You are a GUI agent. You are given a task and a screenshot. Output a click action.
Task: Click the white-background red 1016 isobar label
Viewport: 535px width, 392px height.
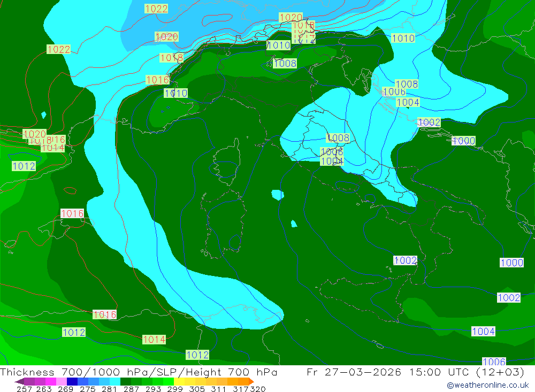coord(72,213)
